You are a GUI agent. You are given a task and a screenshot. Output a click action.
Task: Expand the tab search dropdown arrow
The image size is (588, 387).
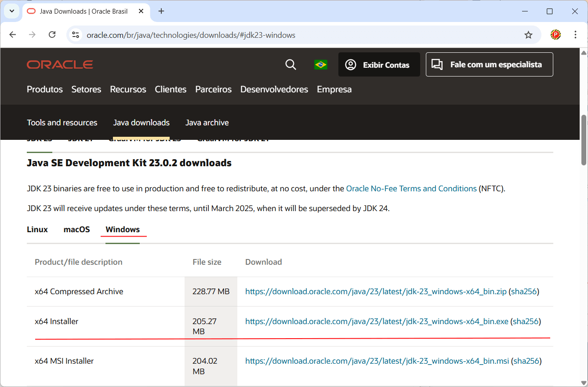point(12,11)
